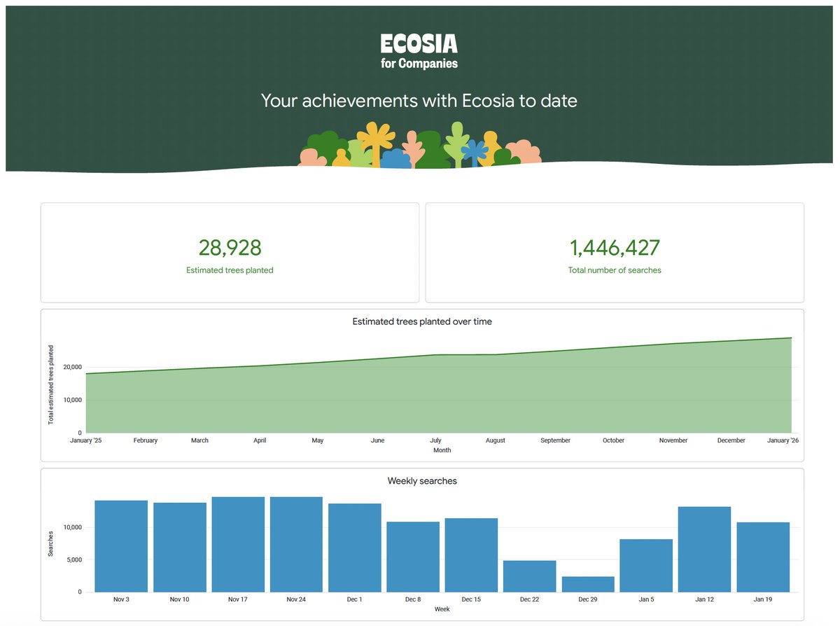
Task: Click the 'Total number of searches' label
Action: tap(615, 270)
